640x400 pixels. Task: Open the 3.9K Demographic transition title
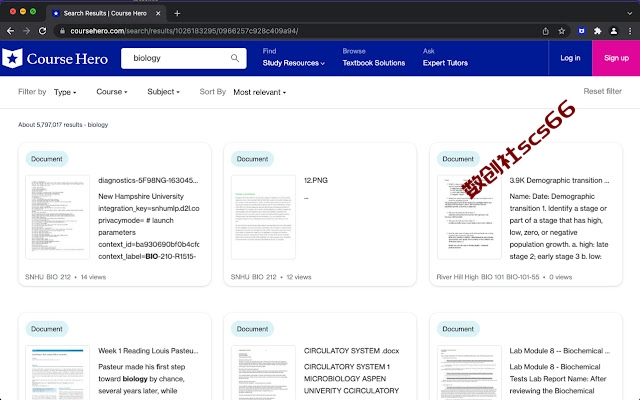(559, 180)
